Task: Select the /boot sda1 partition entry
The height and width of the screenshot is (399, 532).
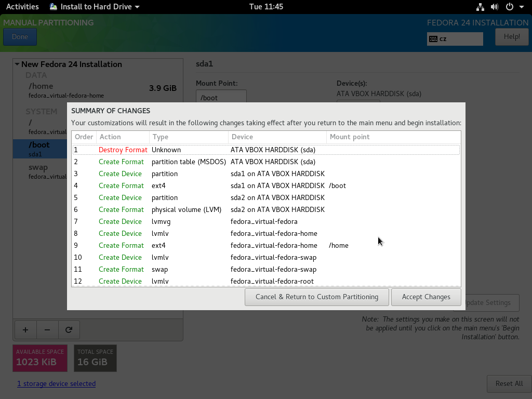Action: 40,149
